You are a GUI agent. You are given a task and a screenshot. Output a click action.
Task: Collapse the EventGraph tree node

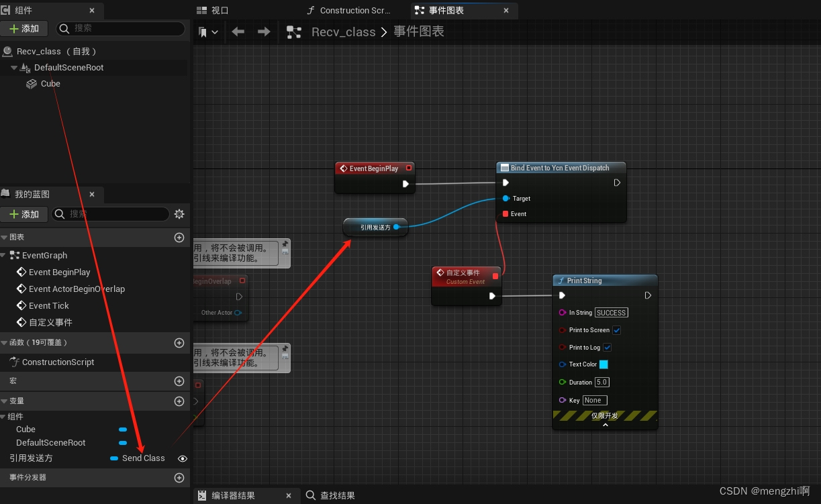4,256
